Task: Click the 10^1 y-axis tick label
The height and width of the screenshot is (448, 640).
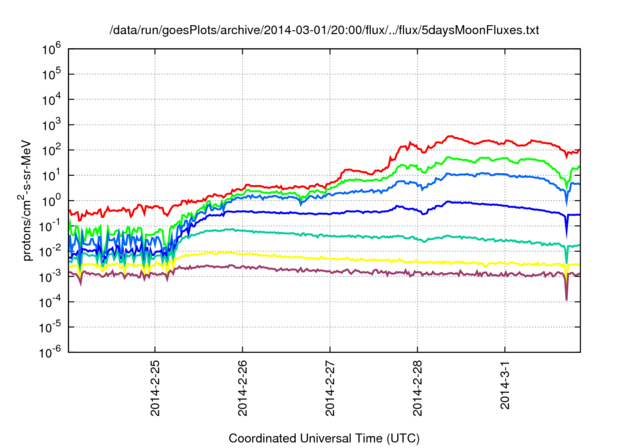Action: pyautogui.click(x=51, y=175)
